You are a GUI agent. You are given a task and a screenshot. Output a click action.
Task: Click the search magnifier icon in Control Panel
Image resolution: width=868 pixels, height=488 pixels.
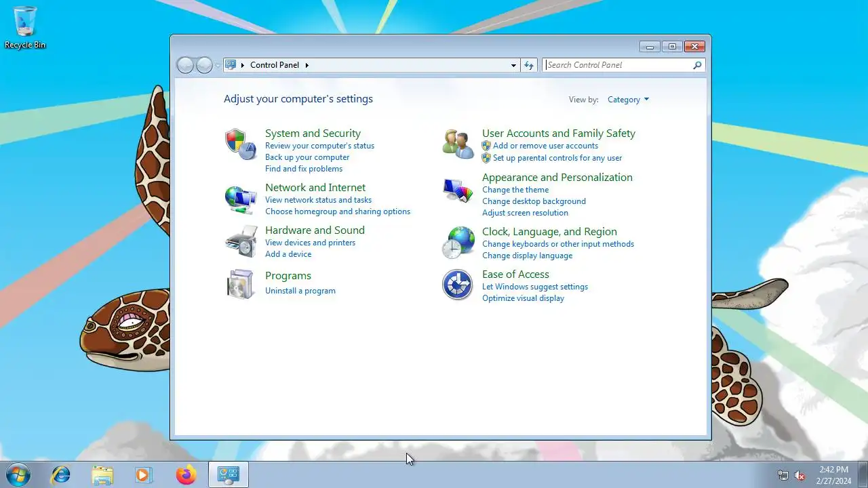click(x=697, y=65)
